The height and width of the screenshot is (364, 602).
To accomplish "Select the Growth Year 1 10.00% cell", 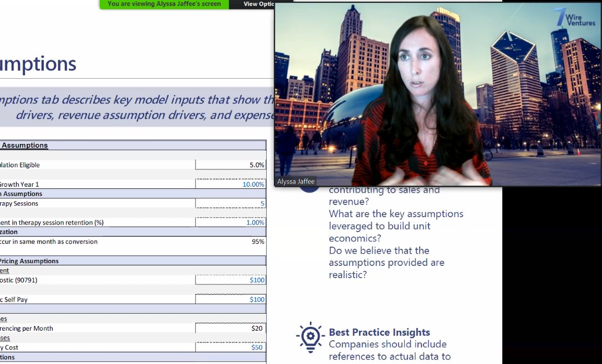I will pyautogui.click(x=231, y=184).
